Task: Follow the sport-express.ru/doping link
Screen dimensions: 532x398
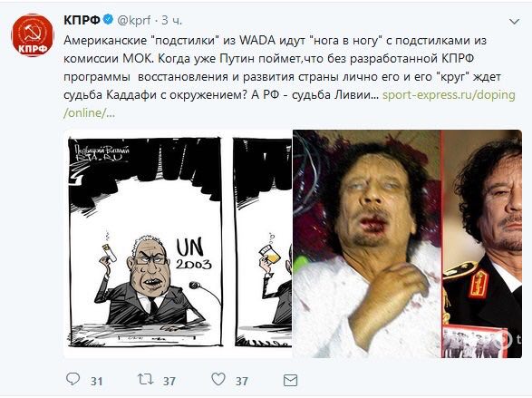Action: (x=449, y=95)
